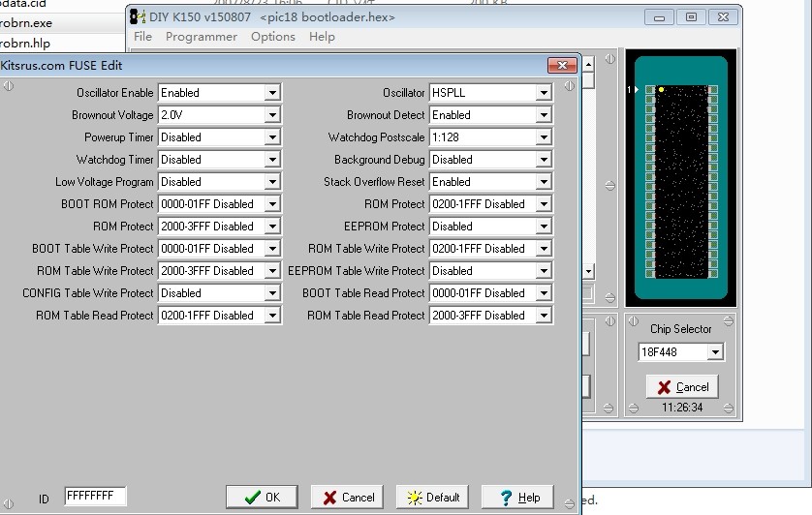Open ROM Table Write Protect 0200-1FFF dropdown
This screenshot has height=515, width=812.
pyautogui.click(x=544, y=249)
